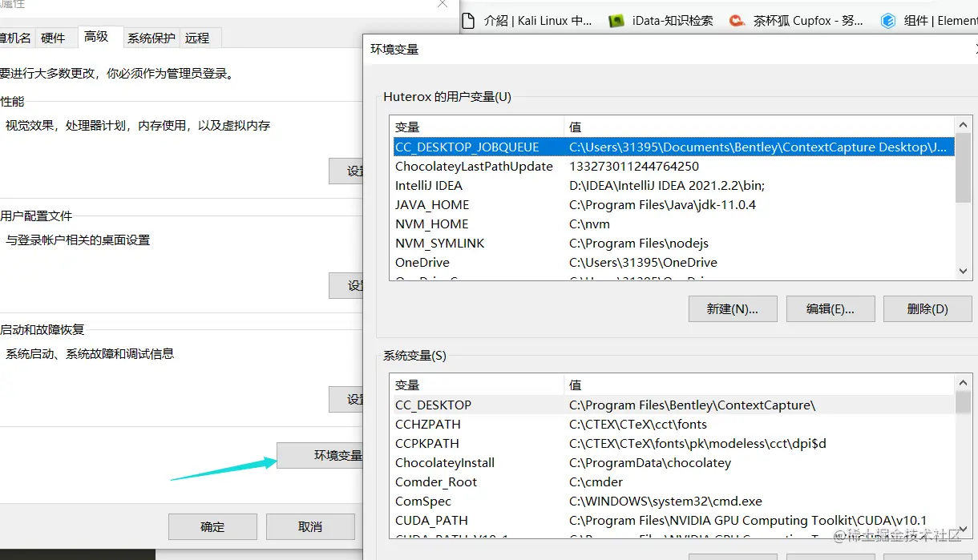This screenshot has width=978, height=560.
Task: Click 变量 column header in system variables
Action: point(477,385)
